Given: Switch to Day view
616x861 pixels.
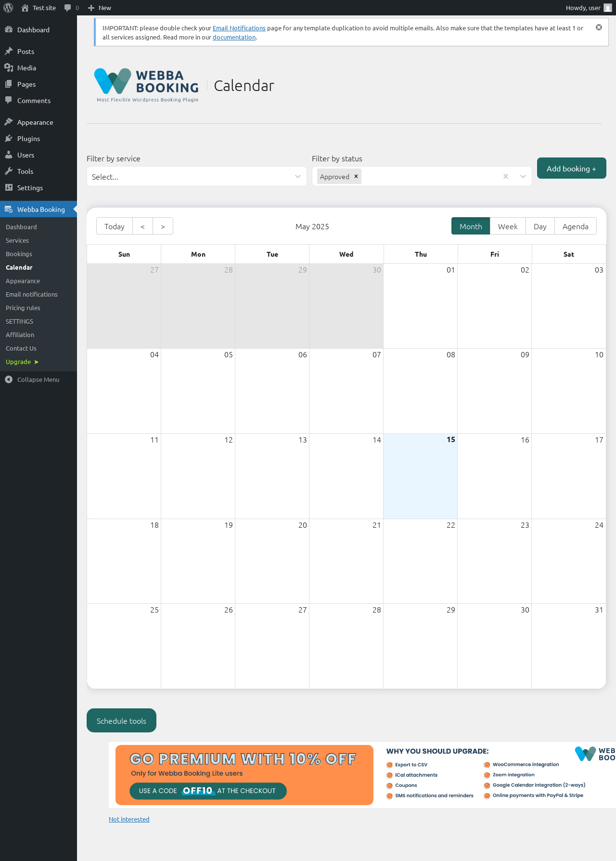Looking at the screenshot, I should pyautogui.click(x=540, y=226).
